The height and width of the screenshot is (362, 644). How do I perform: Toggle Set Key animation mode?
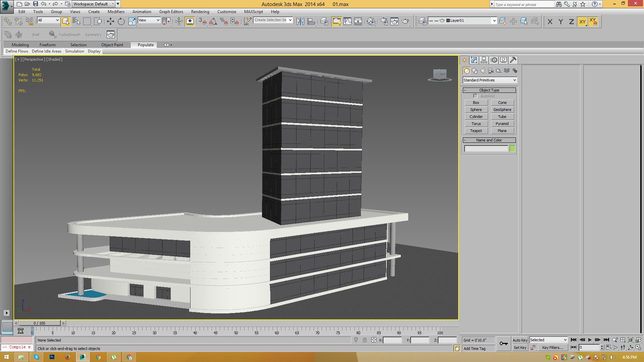click(x=520, y=348)
